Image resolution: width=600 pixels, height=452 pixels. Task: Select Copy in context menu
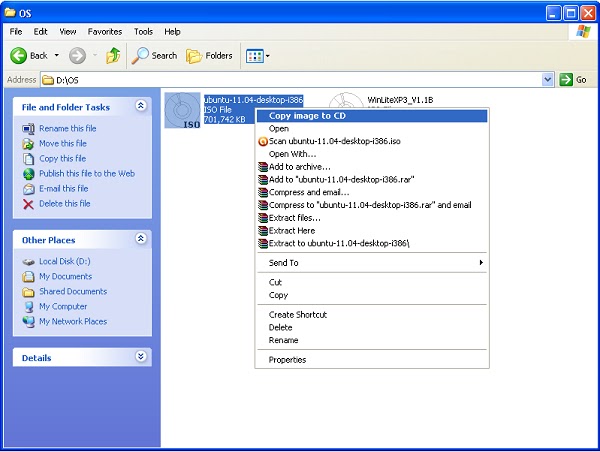pos(372,295)
